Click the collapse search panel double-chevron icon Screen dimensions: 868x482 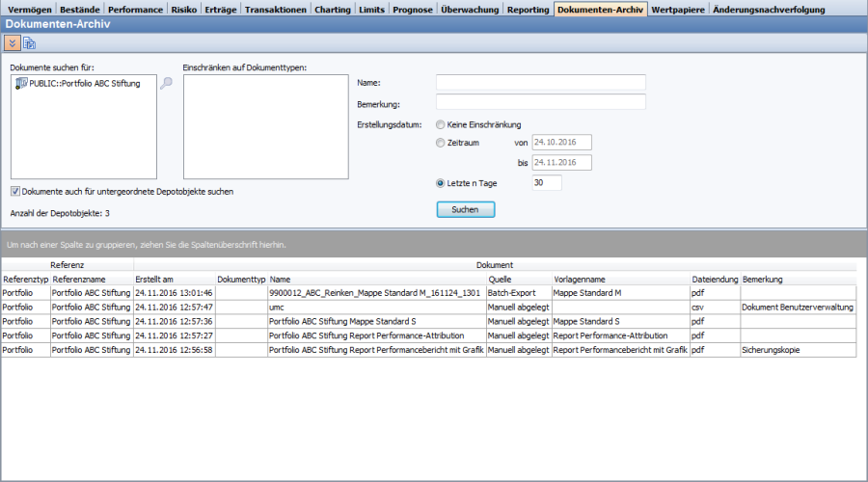(x=12, y=43)
